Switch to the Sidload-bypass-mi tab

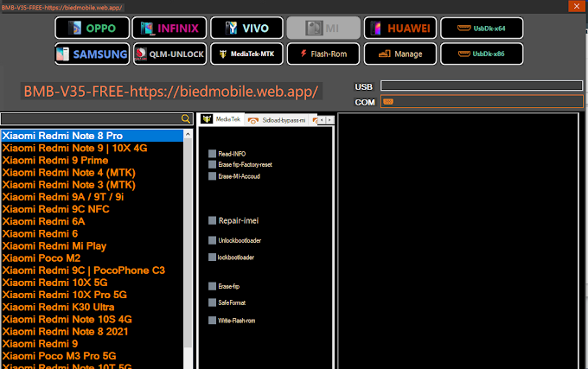(278, 120)
